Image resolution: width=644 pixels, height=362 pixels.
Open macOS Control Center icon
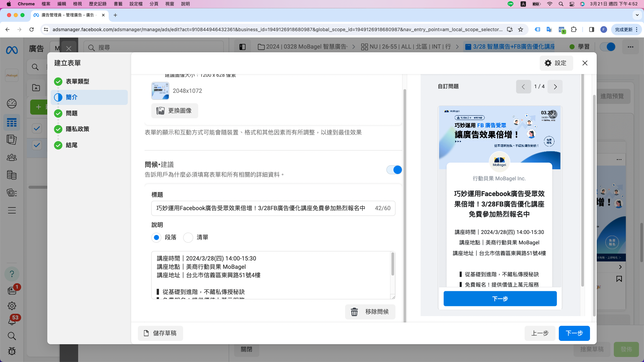572,4
